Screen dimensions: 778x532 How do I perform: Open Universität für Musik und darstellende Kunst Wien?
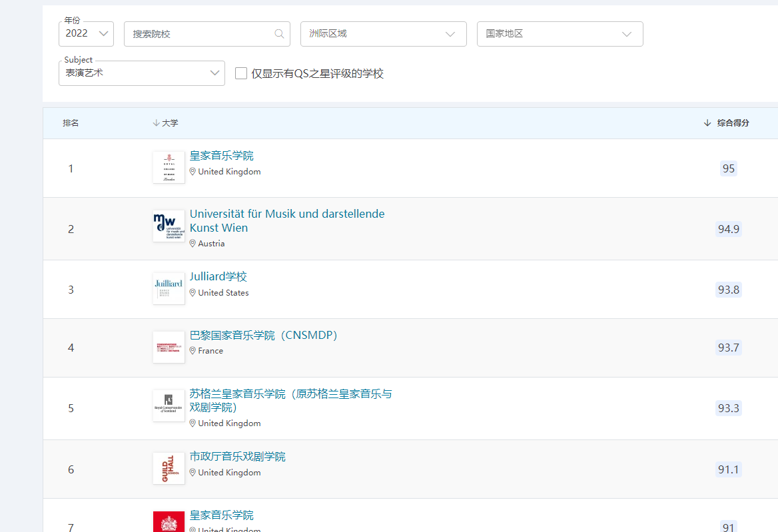pos(287,220)
